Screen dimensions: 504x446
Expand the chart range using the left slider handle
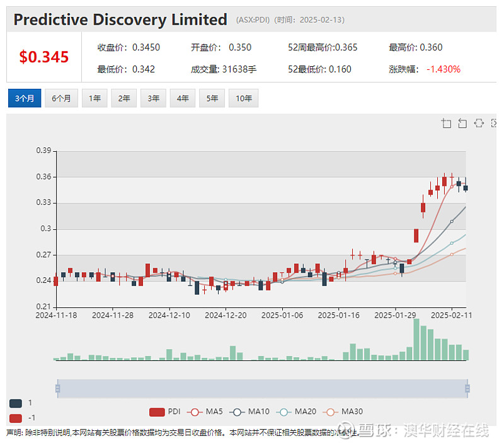point(58,389)
